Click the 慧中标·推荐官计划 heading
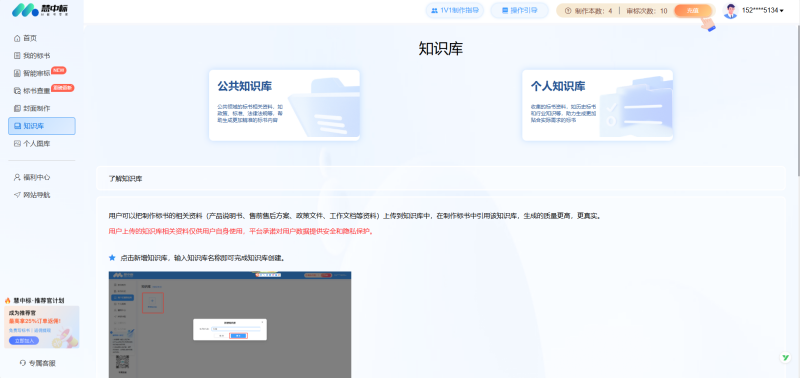 [x=39, y=300]
